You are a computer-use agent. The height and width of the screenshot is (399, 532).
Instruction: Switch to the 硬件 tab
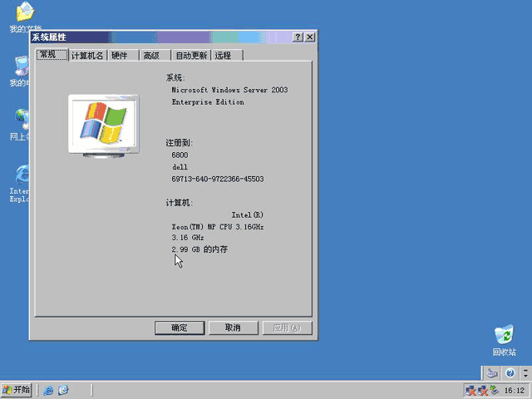pyautogui.click(x=123, y=56)
